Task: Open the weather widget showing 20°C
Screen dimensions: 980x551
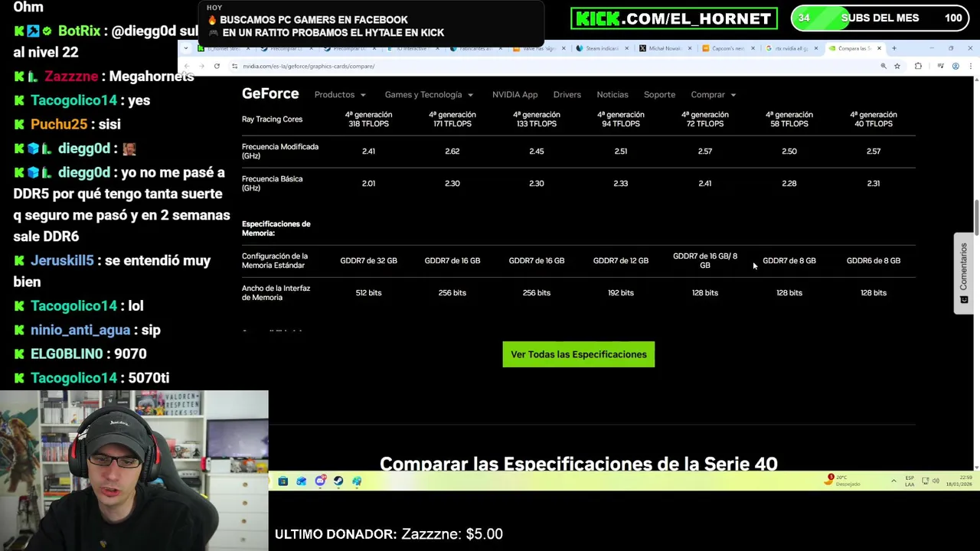Action: tap(842, 481)
